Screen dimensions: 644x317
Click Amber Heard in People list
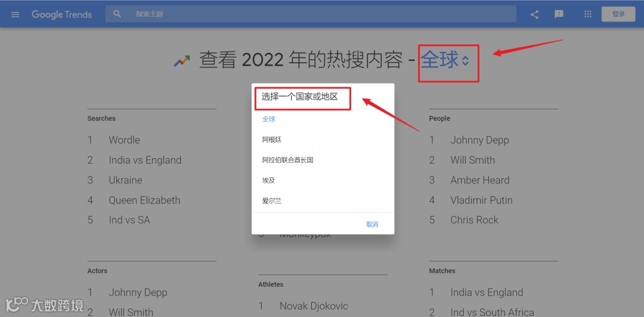[479, 180]
